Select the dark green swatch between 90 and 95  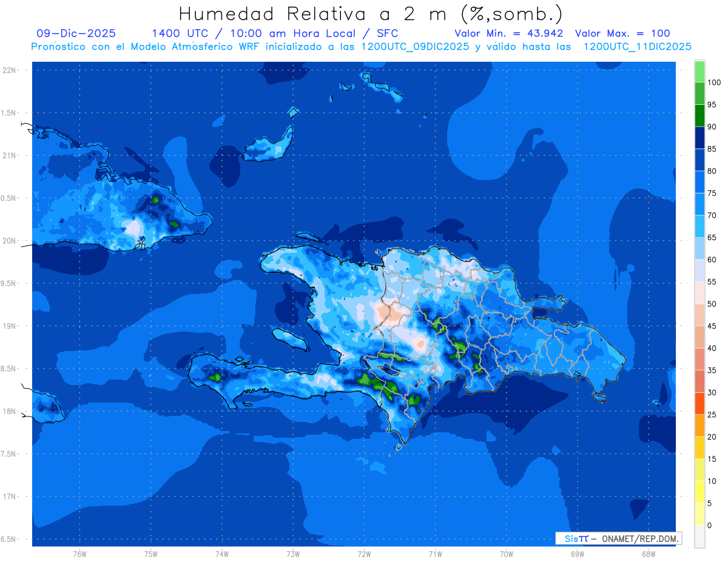tap(699, 116)
